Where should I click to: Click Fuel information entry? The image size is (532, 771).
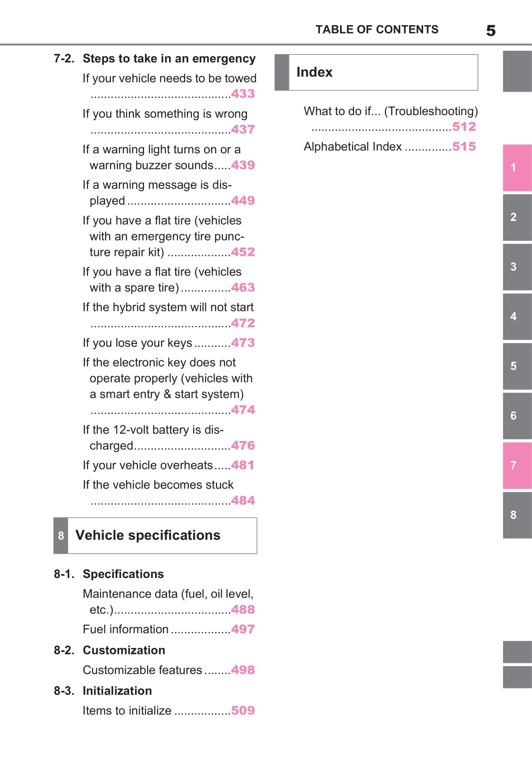pyautogui.click(x=126, y=629)
